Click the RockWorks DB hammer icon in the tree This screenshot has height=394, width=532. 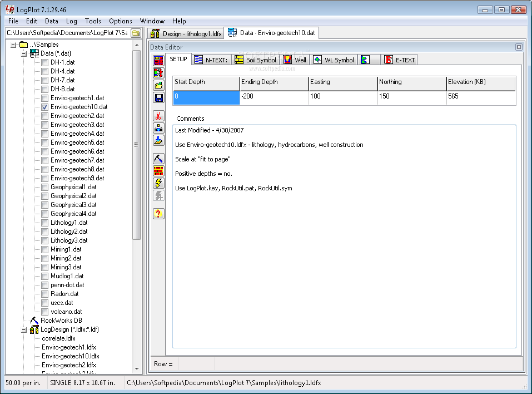point(34,321)
